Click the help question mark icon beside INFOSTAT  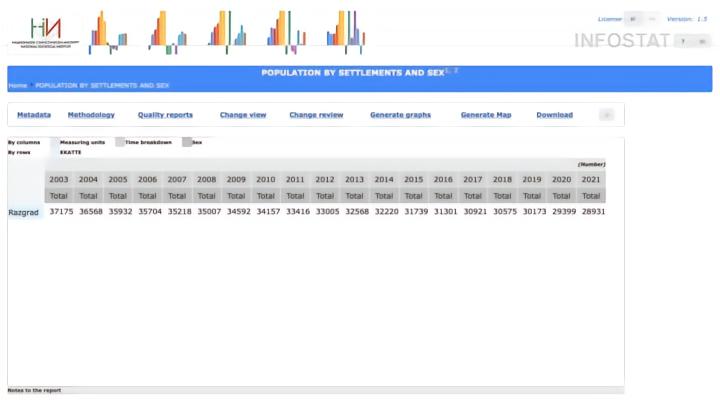click(683, 41)
